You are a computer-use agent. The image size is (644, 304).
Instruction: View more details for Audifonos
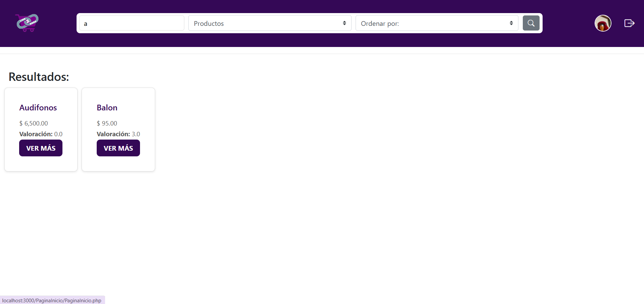[41, 148]
